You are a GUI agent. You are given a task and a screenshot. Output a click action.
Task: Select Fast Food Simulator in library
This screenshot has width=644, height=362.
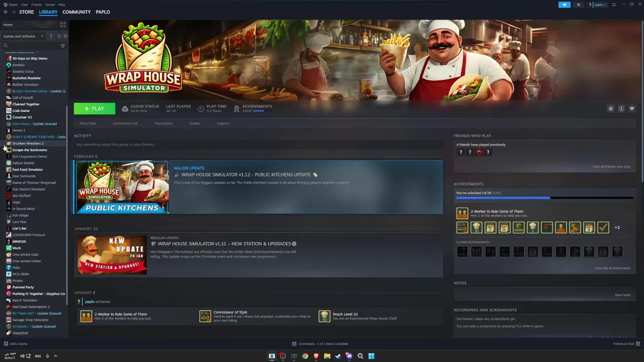(27, 169)
